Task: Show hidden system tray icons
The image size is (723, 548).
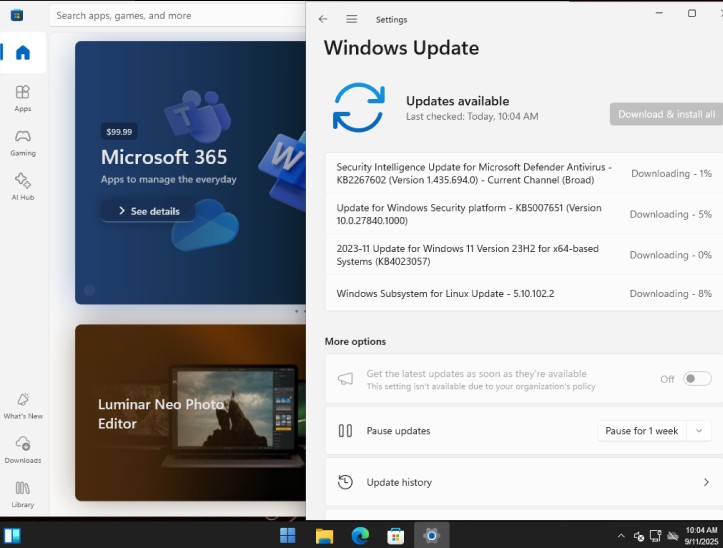Action: [621, 536]
